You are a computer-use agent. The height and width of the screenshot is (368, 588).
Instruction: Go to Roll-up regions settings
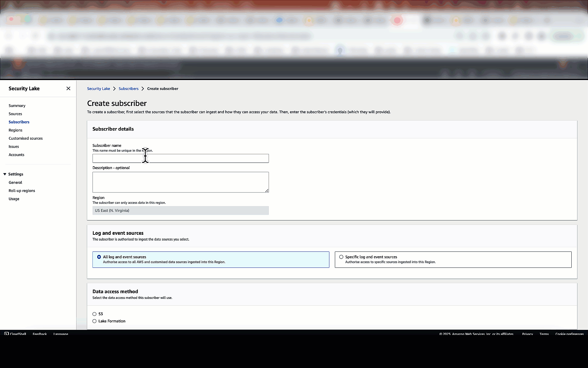click(22, 191)
